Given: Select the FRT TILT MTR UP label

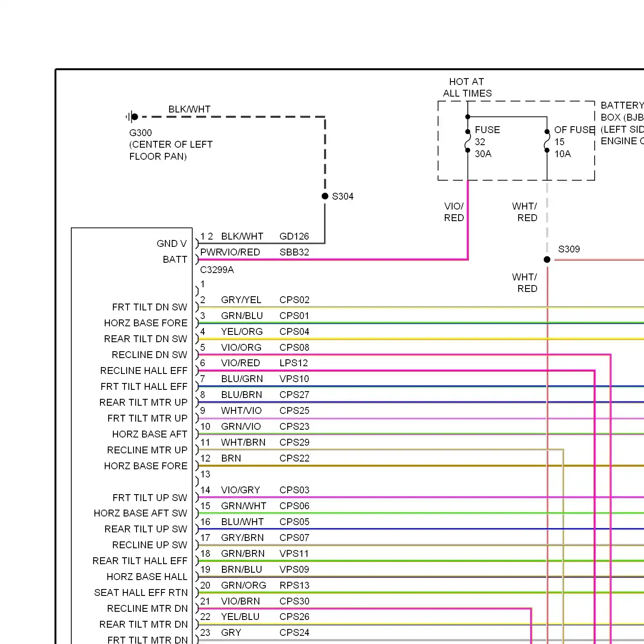Looking at the screenshot, I should point(147,419).
